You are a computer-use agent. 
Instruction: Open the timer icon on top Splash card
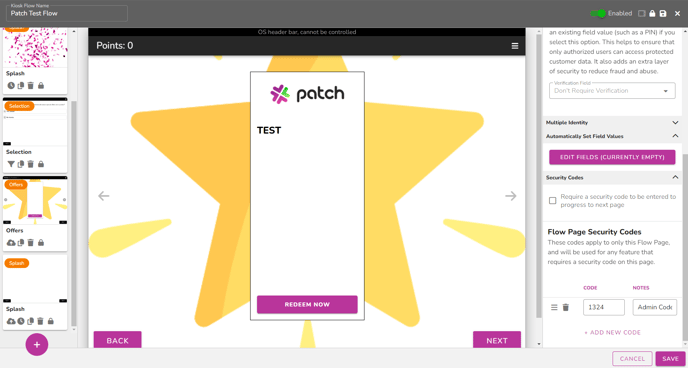click(11, 86)
